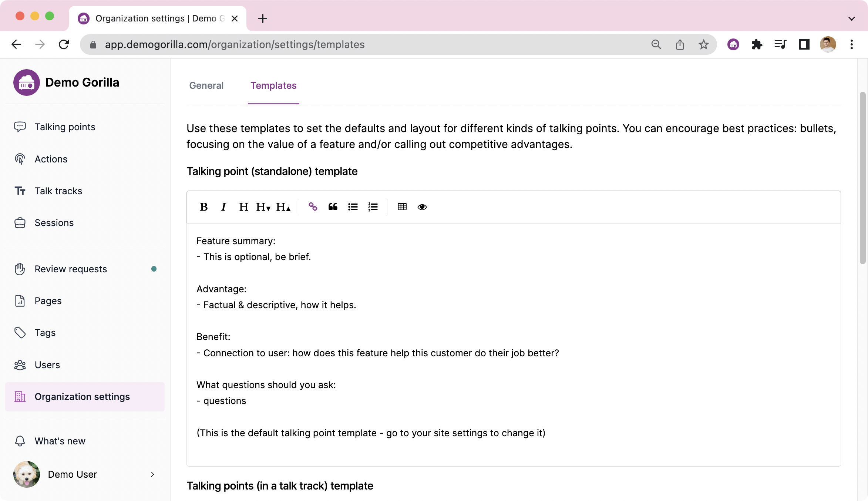Insert a table in the template

coord(402,207)
